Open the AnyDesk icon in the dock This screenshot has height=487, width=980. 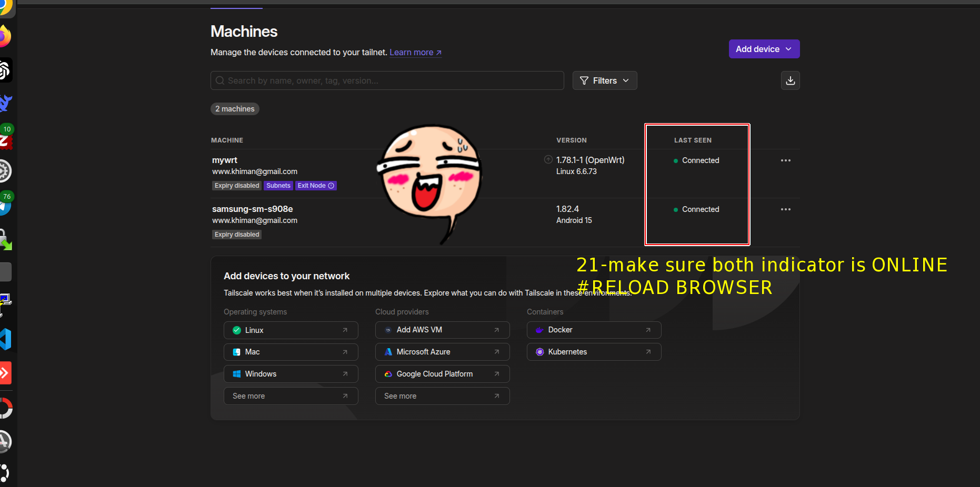click(5, 373)
